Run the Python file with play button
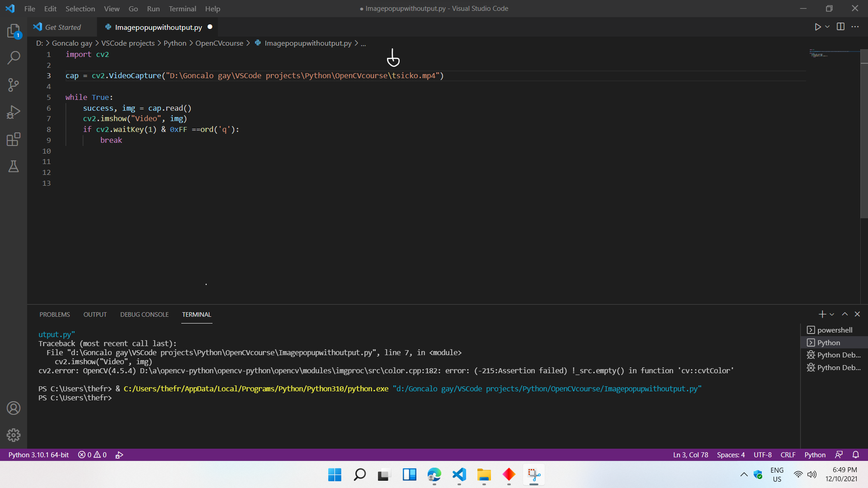868x488 pixels. pyautogui.click(x=818, y=27)
